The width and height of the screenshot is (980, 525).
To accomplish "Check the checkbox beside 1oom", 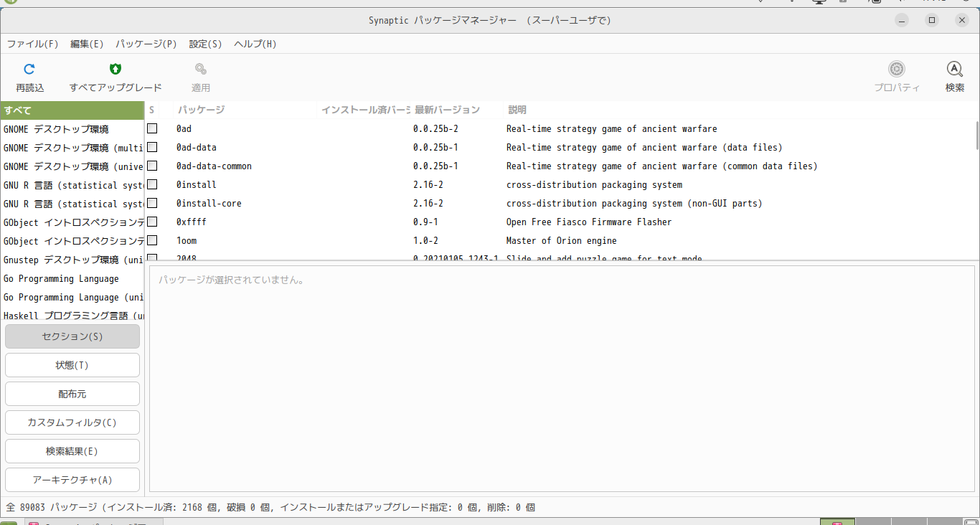I will [x=152, y=240].
